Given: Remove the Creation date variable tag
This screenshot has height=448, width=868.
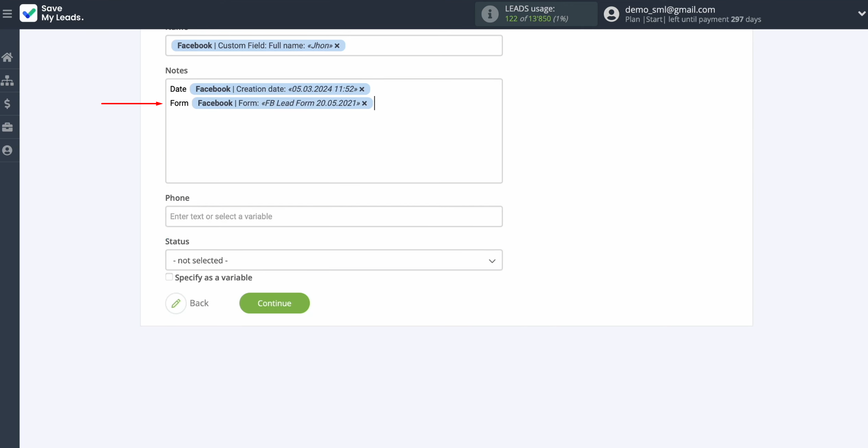Looking at the screenshot, I should (362, 89).
